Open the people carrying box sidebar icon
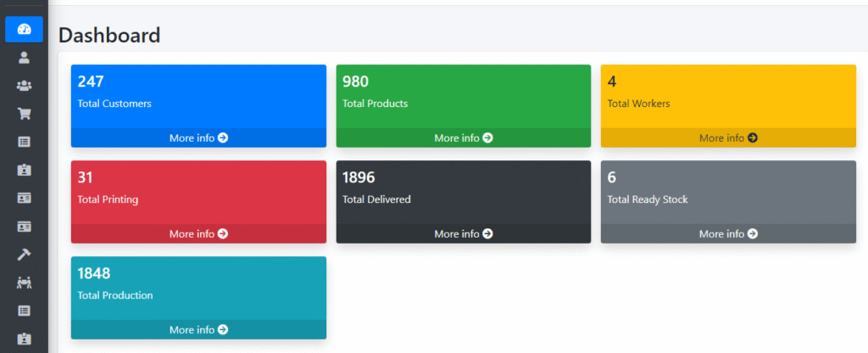 25,283
